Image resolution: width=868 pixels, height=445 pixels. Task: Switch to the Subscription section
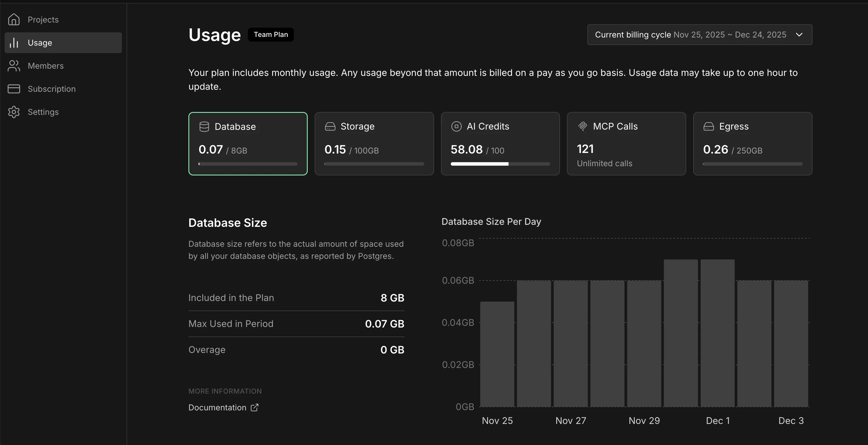point(51,89)
